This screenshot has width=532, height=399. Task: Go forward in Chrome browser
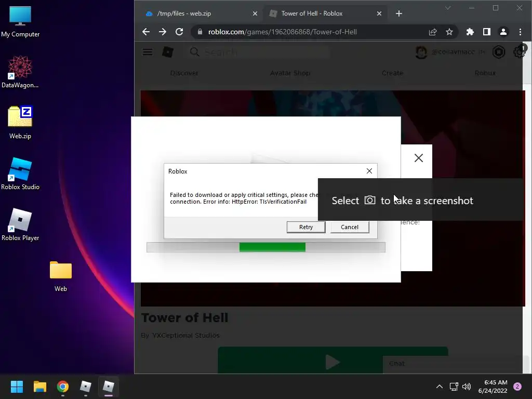point(163,32)
